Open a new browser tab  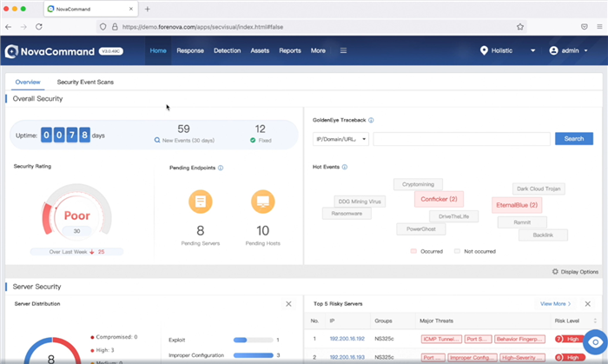click(148, 9)
